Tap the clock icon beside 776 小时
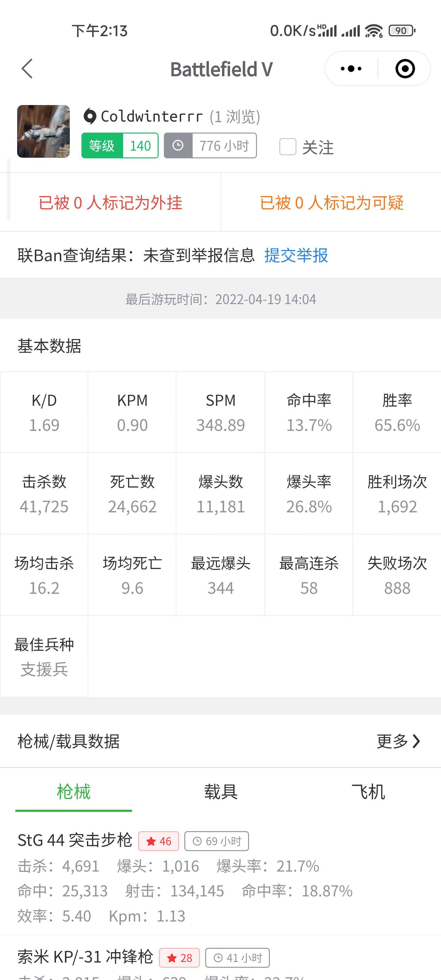The height and width of the screenshot is (980, 441). (178, 146)
